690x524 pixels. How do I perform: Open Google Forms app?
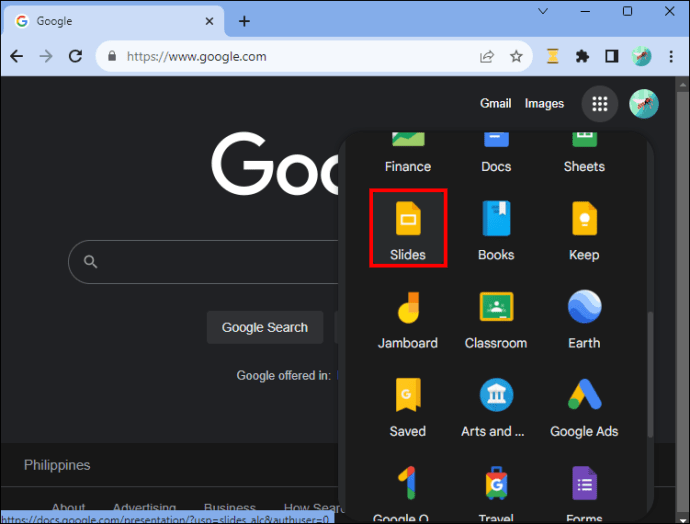[x=584, y=492]
